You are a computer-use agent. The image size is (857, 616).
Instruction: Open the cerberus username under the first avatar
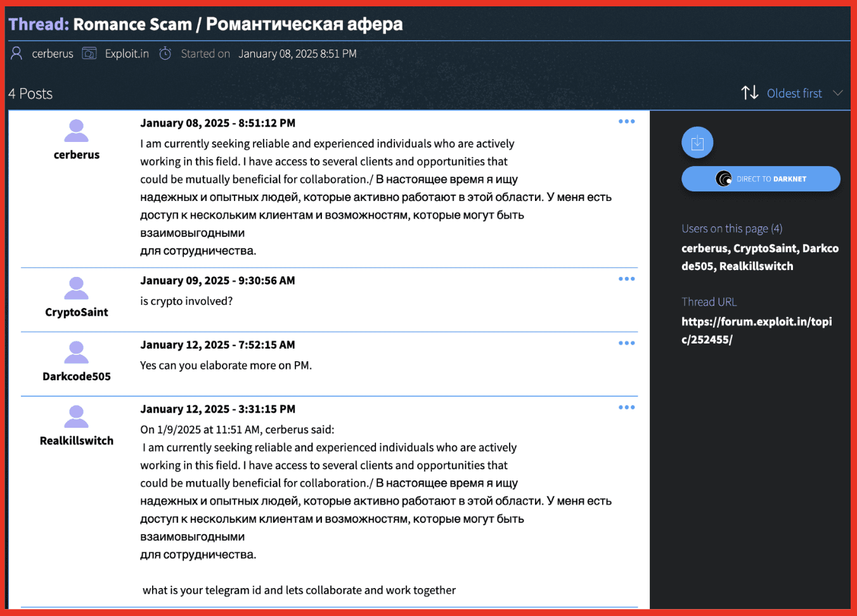click(x=77, y=155)
